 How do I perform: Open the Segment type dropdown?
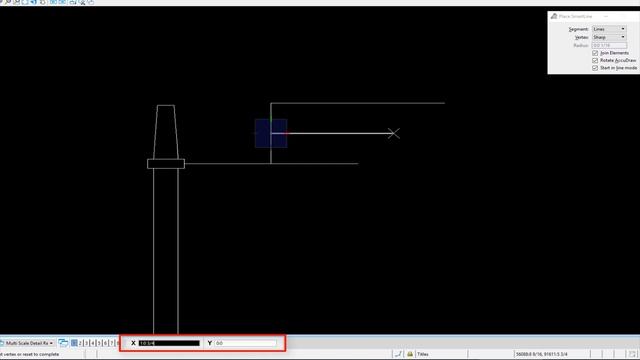pos(609,29)
